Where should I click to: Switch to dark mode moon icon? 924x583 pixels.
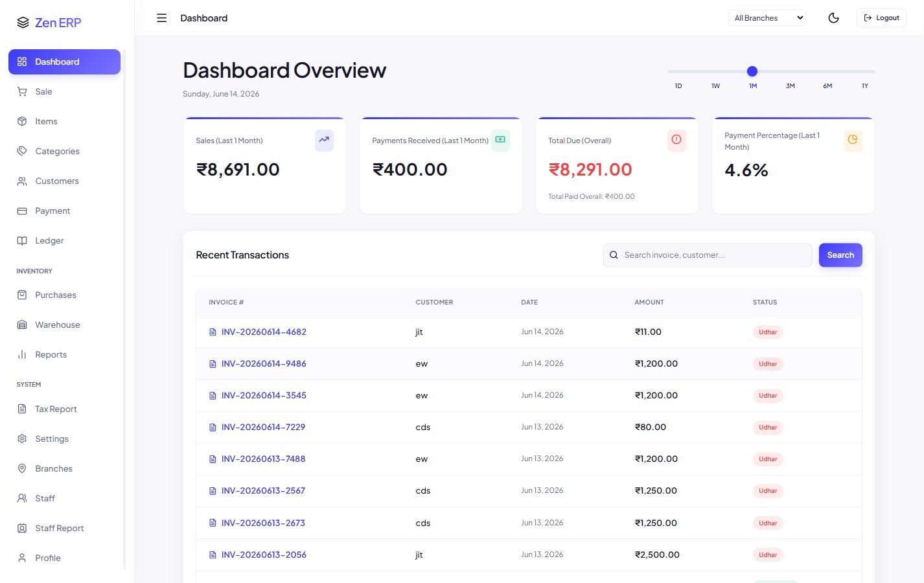click(x=834, y=18)
